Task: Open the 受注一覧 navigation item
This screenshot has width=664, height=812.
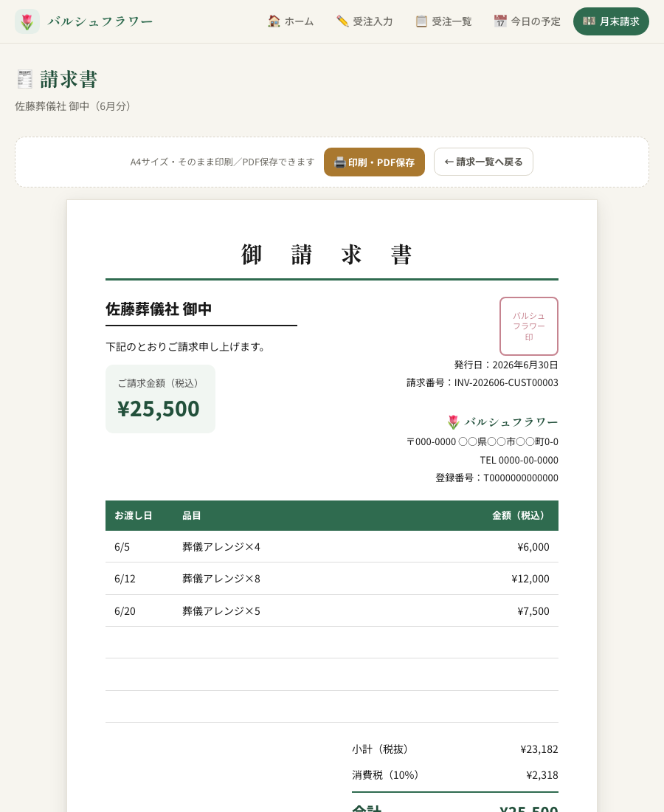Action: tap(443, 21)
